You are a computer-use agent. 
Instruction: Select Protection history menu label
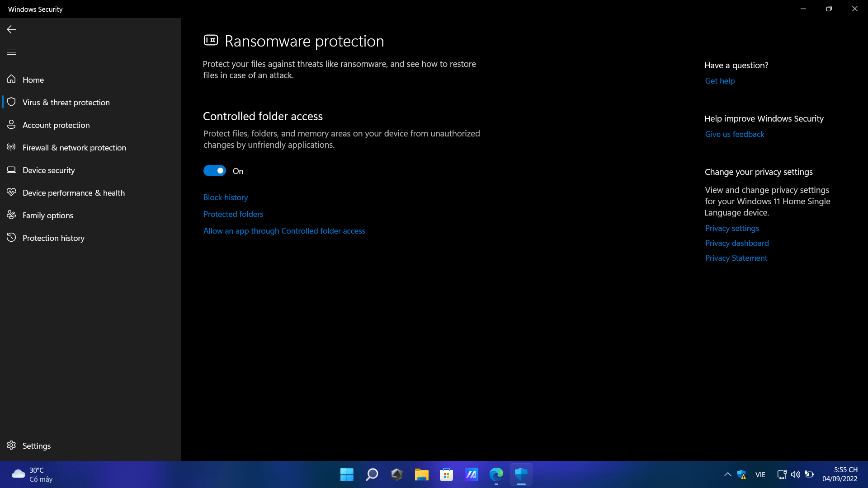click(x=53, y=238)
